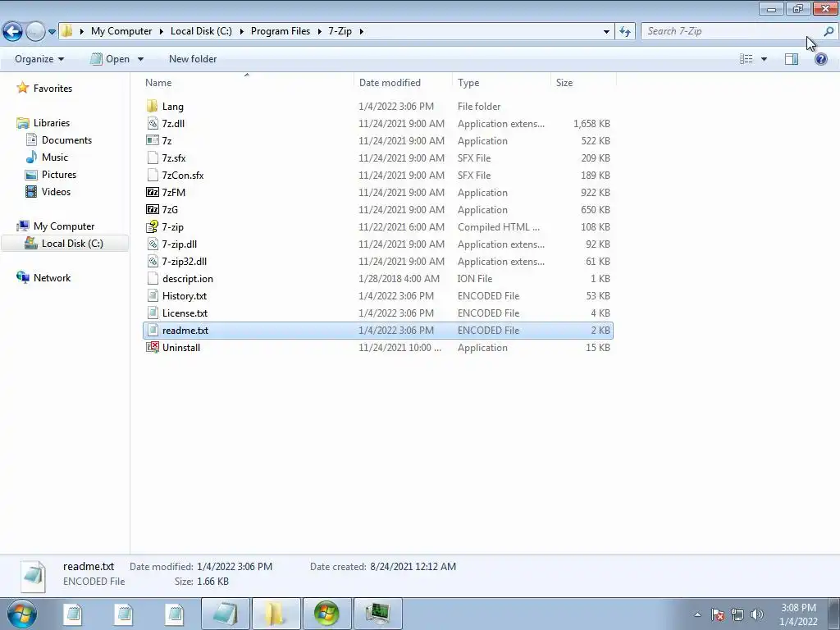Select the 7zFM application icon
Viewport: 840px width, 630px height.
point(152,192)
